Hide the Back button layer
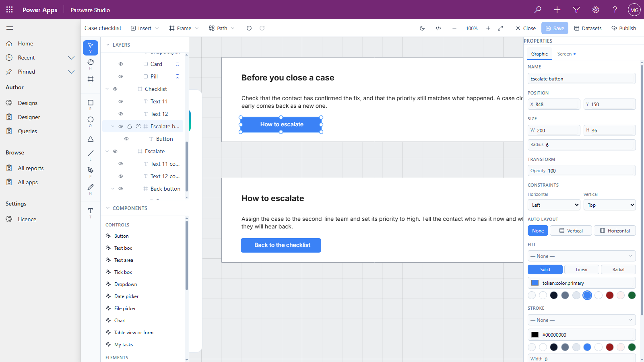The width and height of the screenshot is (644, 362). 121,189
